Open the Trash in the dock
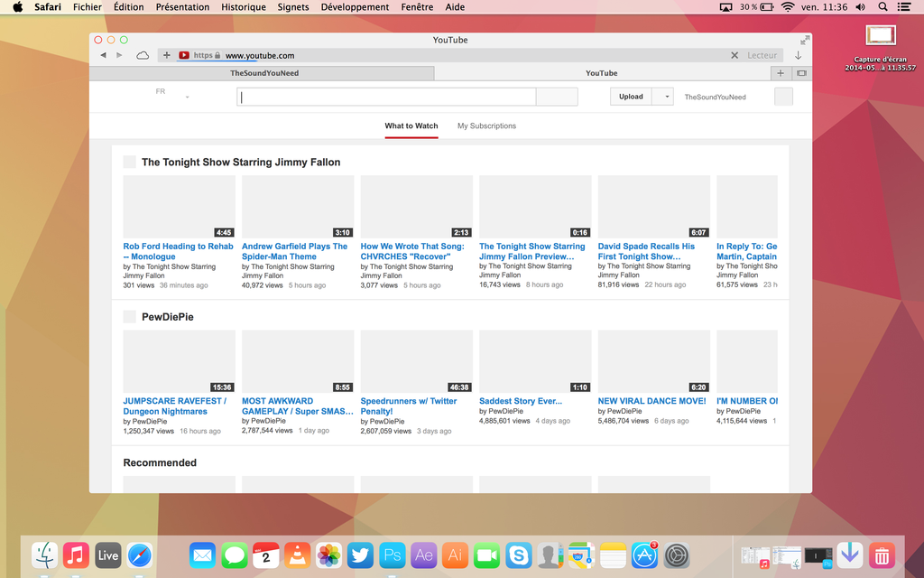Screen dimensions: 924x578 tap(882, 555)
